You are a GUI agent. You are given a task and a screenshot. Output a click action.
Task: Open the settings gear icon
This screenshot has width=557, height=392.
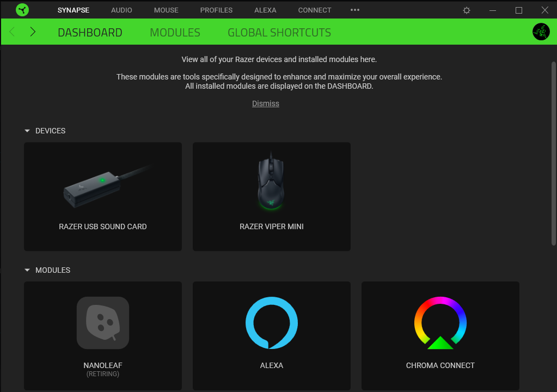(467, 10)
